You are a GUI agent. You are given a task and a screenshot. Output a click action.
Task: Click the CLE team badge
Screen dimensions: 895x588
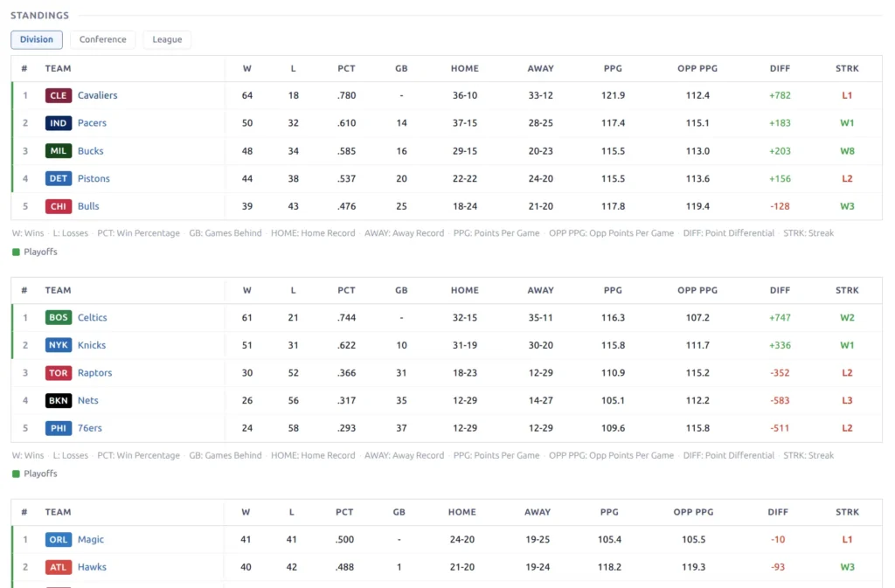[59, 95]
